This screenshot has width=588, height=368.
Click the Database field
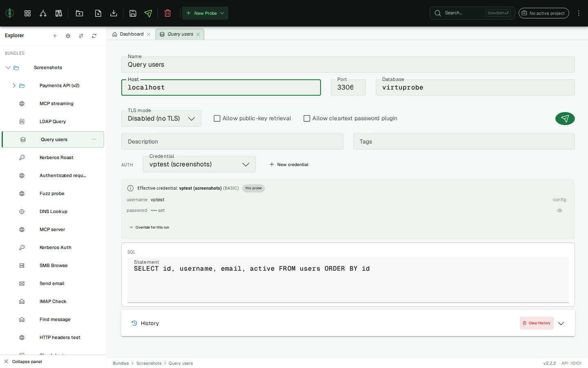[x=475, y=88]
